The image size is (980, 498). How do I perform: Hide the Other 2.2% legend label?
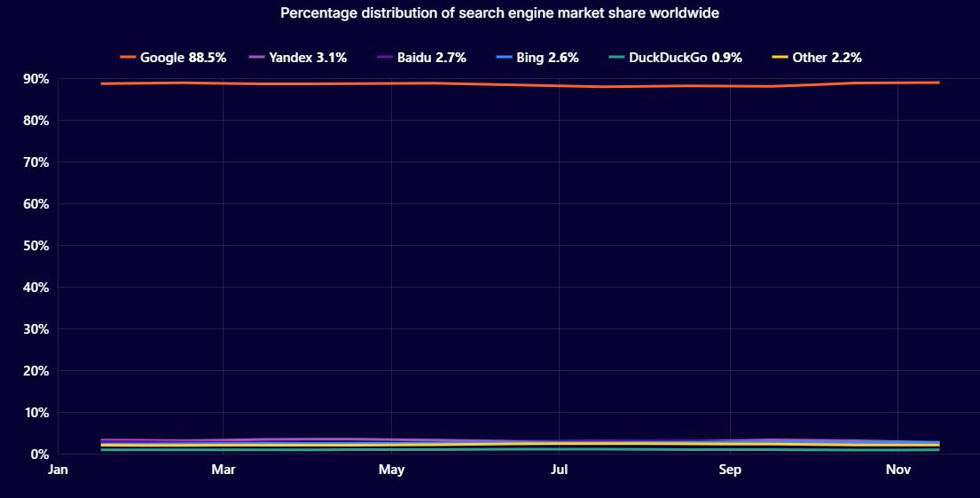(x=827, y=58)
